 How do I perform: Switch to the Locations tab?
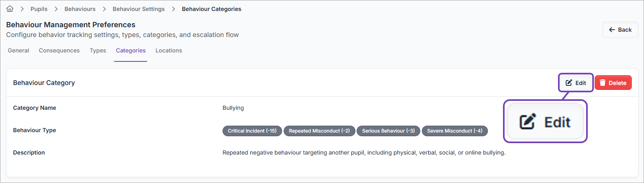pyautogui.click(x=169, y=50)
